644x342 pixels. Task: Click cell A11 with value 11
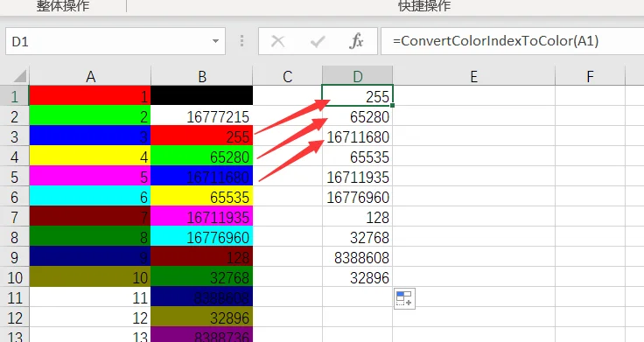(90, 297)
